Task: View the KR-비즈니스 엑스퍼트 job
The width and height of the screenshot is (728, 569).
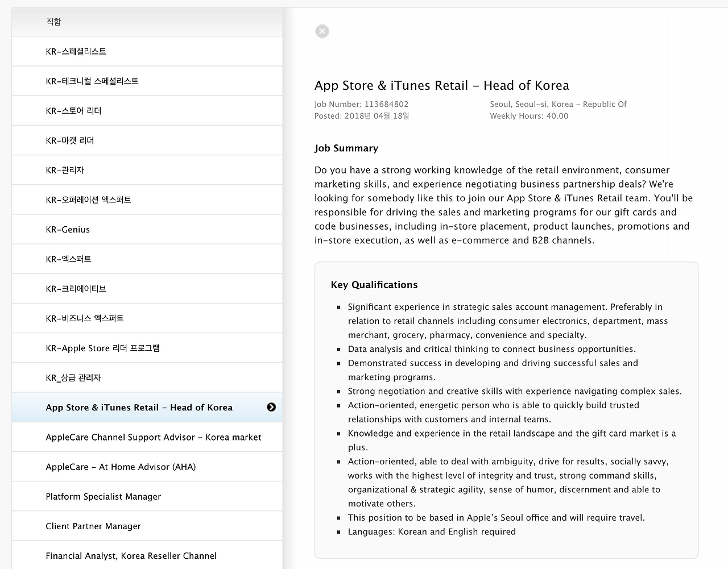Action: coord(85,318)
